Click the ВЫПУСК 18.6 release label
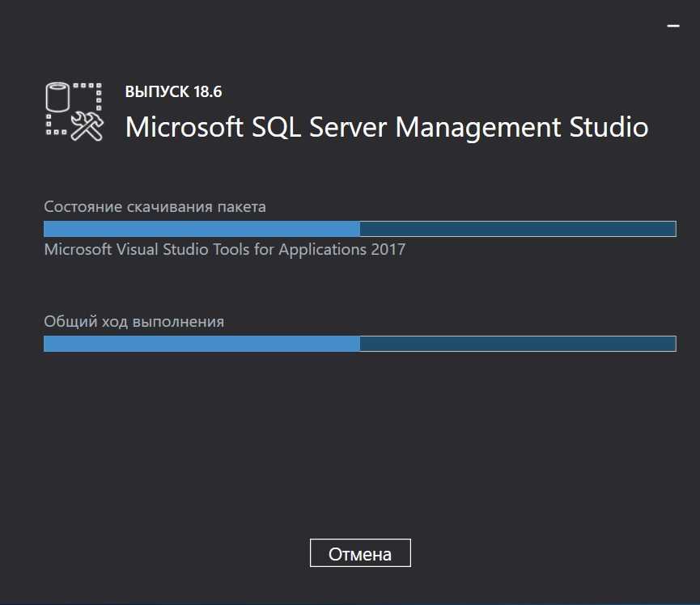The image size is (700, 605). point(173,91)
